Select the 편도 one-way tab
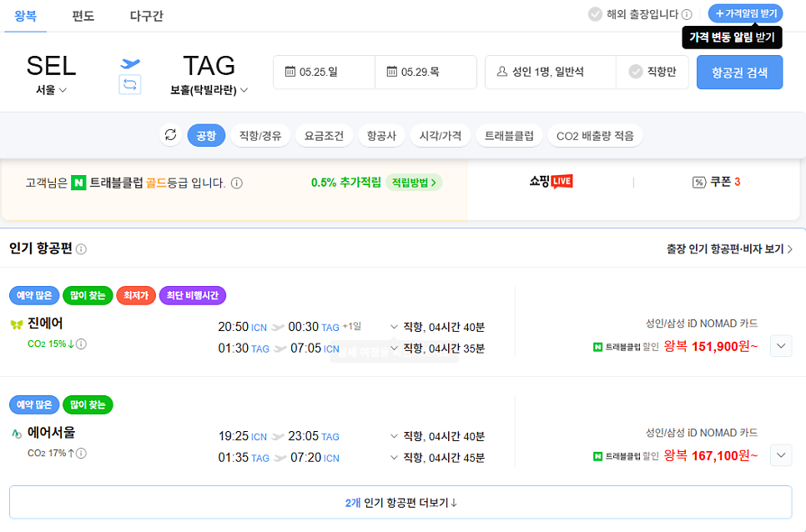This screenshot has height=532, width=806. click(83, 16)
